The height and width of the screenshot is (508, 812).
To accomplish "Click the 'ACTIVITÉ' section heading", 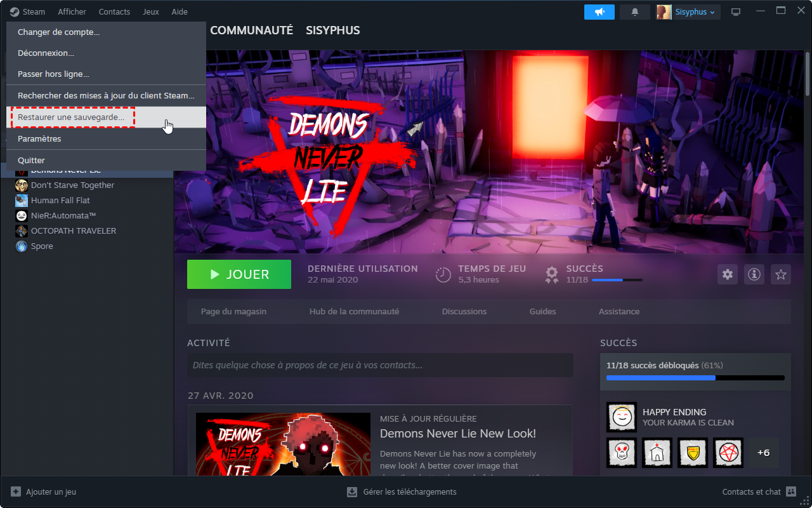I will 209,343.
